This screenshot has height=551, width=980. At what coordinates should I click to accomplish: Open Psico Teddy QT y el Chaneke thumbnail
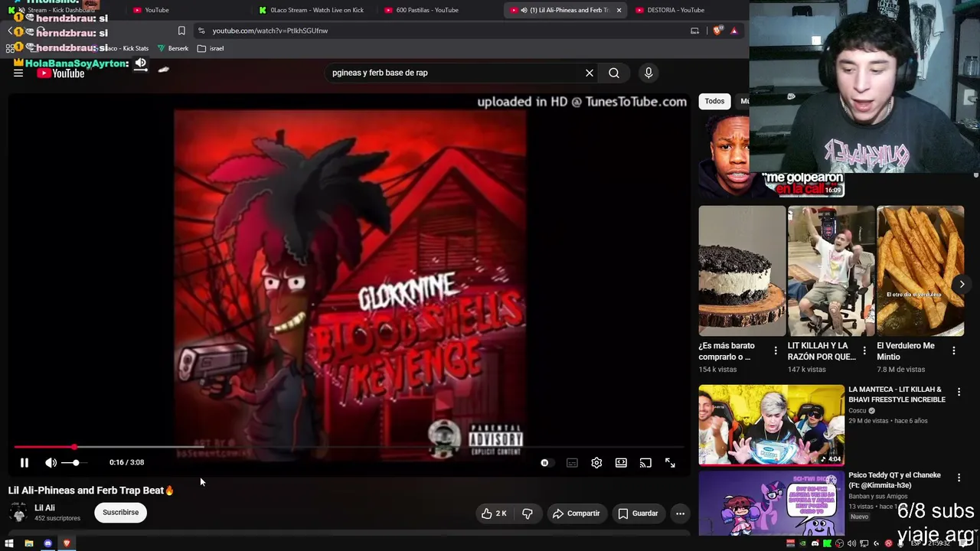[x=771, y=504]
